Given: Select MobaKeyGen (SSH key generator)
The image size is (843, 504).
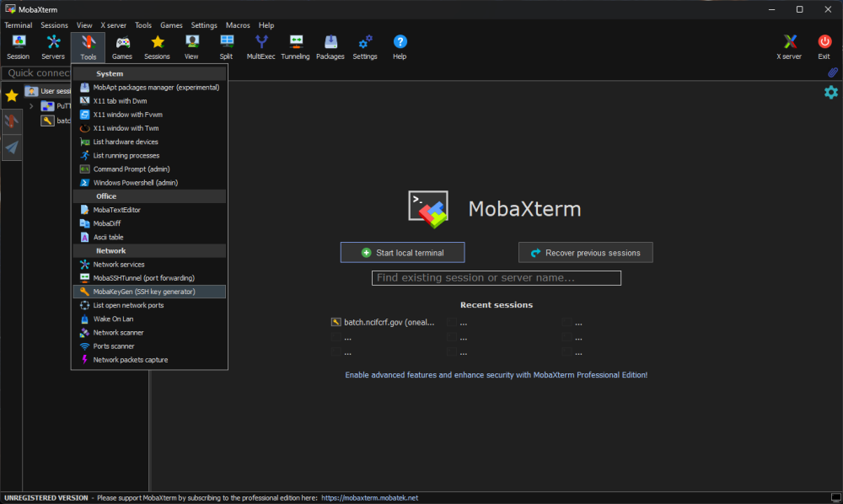Looking at the screenshot, I should pyautogui.click(x=144, y=292).
